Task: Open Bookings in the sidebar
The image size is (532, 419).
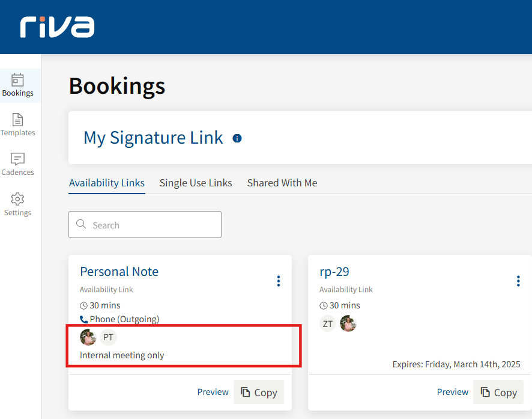Action: click(x=17, y=85)
